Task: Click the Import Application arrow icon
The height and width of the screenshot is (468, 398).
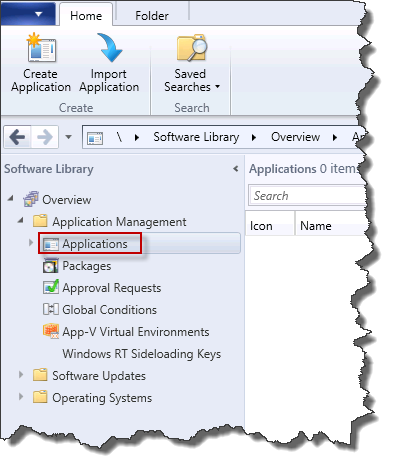Action: click(110, 48)
